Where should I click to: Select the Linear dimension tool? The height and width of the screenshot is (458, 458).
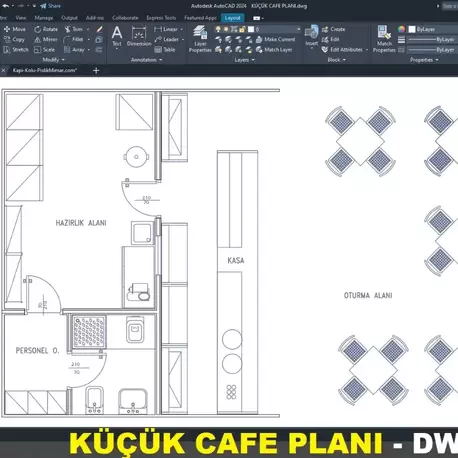(166, 29)
